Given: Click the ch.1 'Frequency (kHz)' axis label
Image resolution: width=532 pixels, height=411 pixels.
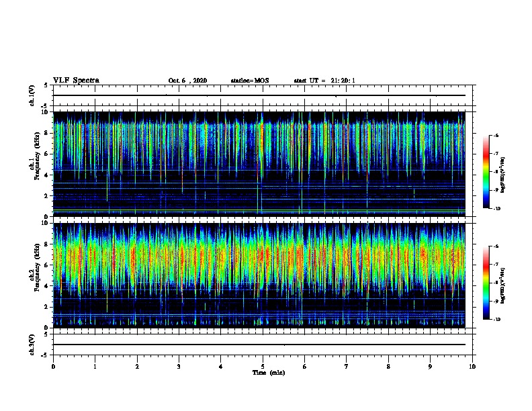Looking at the screenshot, I should pos(38,156).
